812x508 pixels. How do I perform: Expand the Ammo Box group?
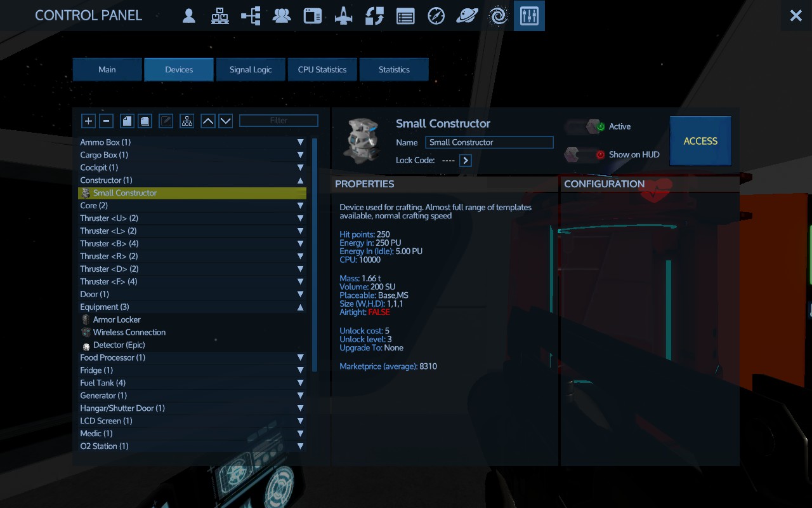pos(301,142)
